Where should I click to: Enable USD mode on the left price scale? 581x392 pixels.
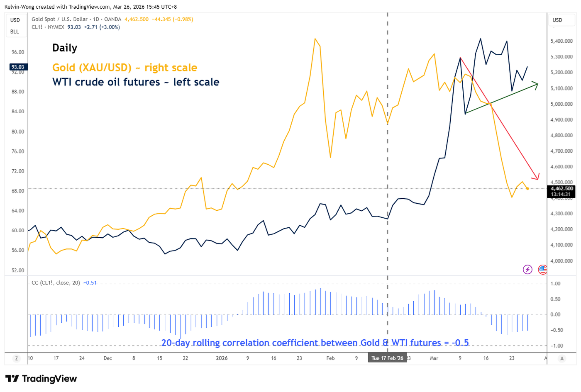(x=15, y=19)
